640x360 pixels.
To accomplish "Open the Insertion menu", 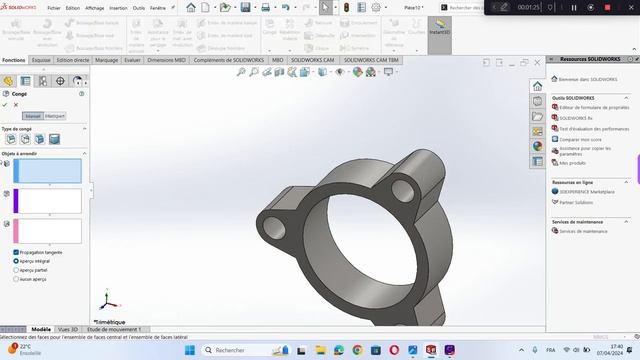I will [118, 8].
